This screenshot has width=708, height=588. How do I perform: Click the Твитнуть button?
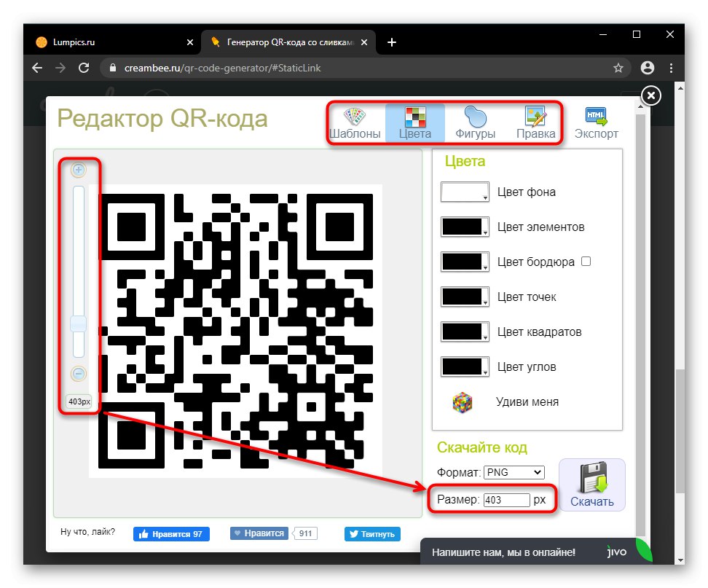point(372,534)
